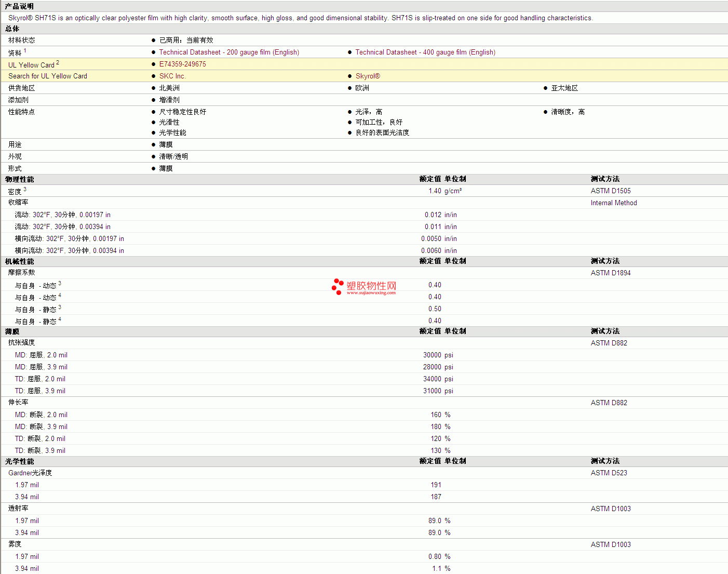Select the feature 尺寸稳定性良好
Image resolution: width=728 pixels, height=574 pixels.
[x=183, y=112]
